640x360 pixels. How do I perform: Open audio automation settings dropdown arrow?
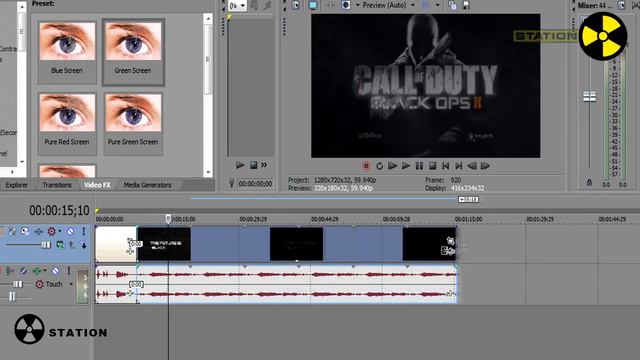click(45, 271)
